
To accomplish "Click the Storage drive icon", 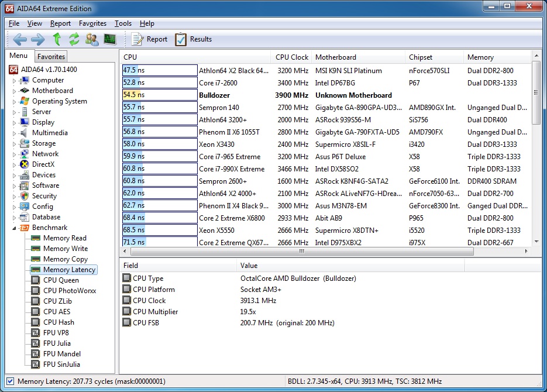I will coord(25,143).
